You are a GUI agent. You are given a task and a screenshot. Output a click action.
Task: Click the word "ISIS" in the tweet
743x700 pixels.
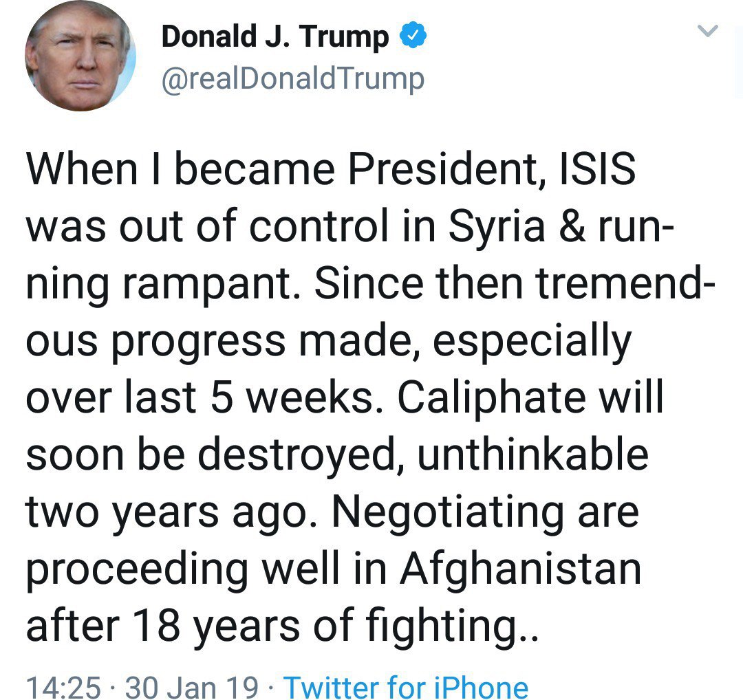601,171
